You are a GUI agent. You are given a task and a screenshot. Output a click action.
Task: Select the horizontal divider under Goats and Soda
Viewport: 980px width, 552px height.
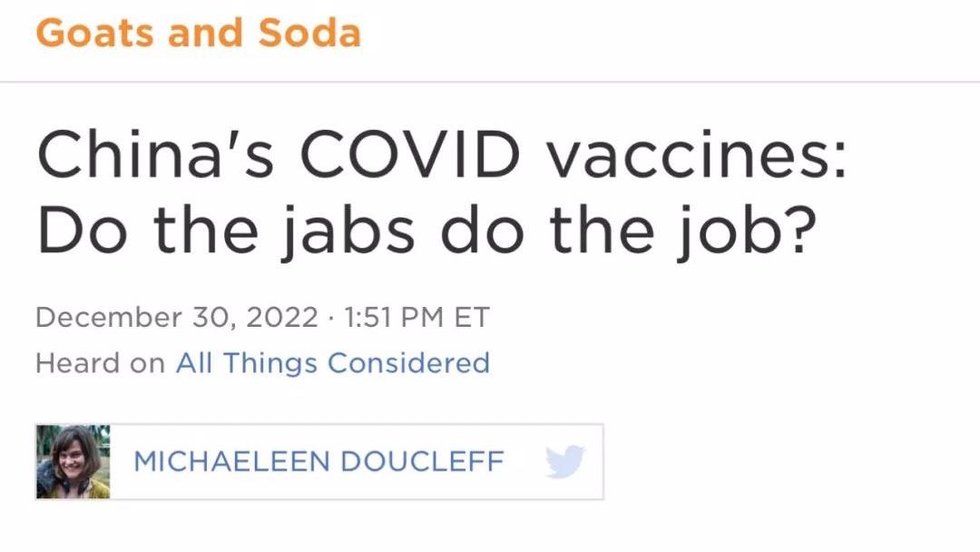(490, 82)
